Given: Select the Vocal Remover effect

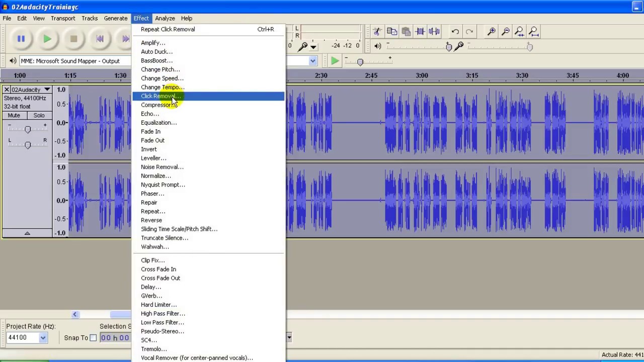Looking at the screenshot, I should (208, 357).
